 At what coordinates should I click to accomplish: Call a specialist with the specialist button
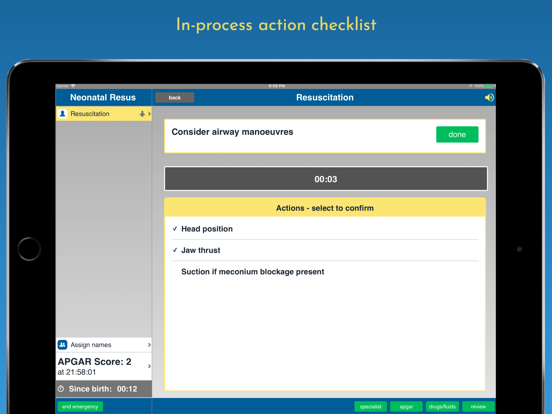pos(370,407)
